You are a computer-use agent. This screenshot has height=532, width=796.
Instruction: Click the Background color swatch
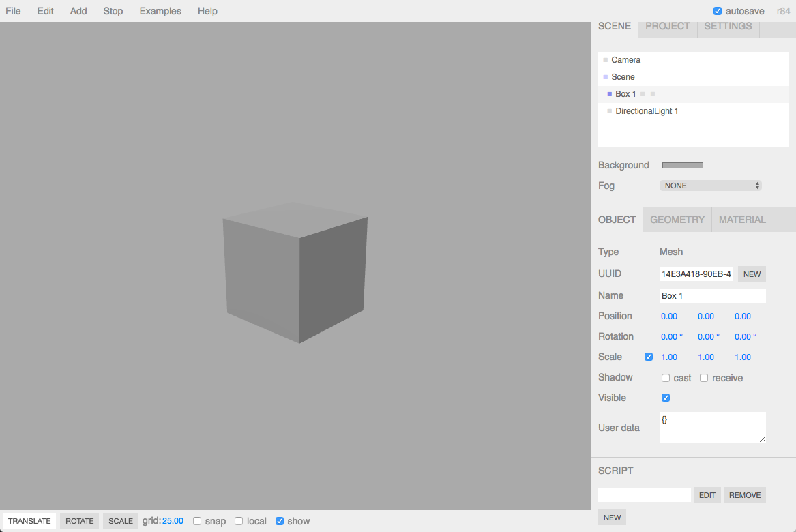pyautogui.click(x=682, y=164)
